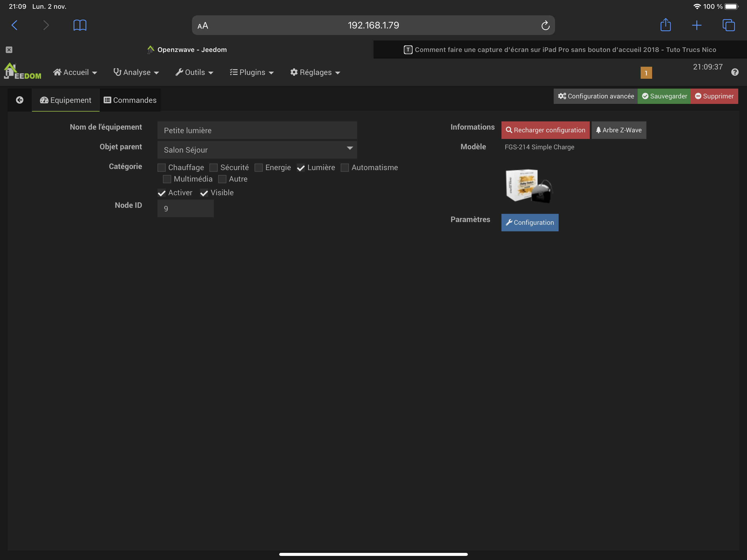This screenshot has height=560, width=747.
Task: Open the help question mark icon
Action: [x=734, y=72]
